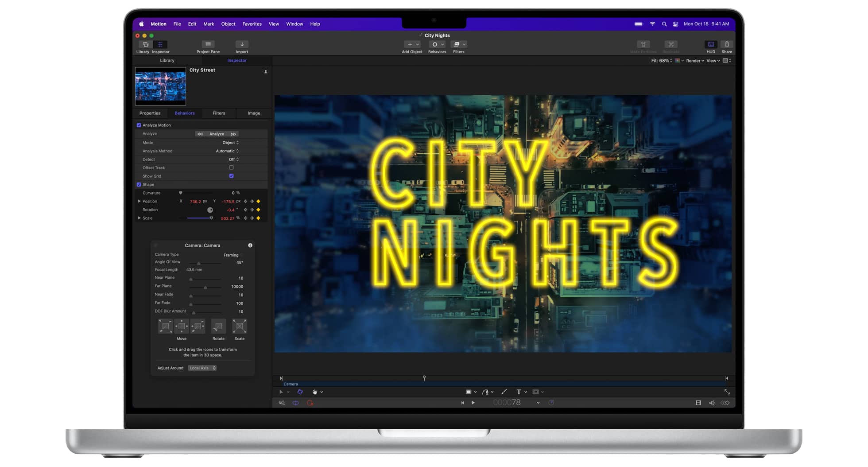This screenshot has height=467, width=868.
Task: Click the Inspector lock pin icon
Action: point(266,72)
